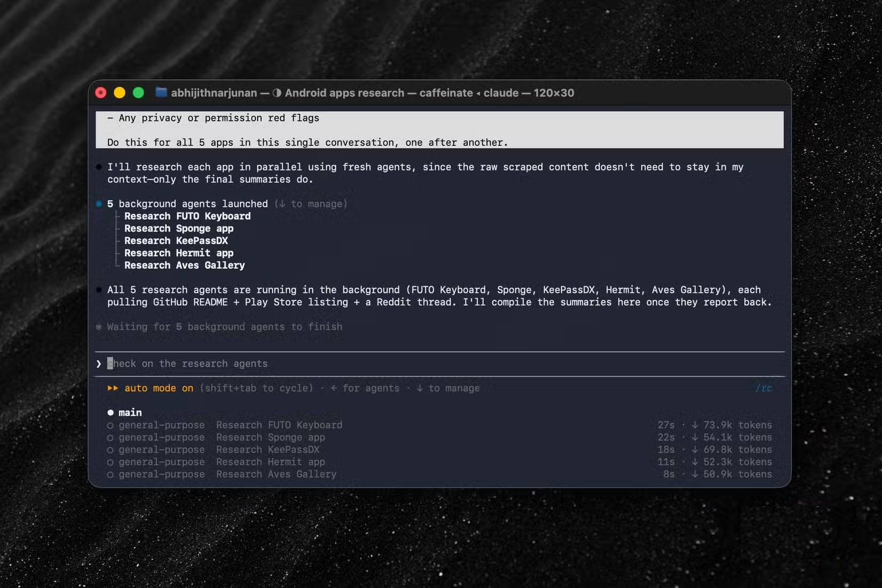Click the blue folder icon in the title bar
882x588 pixels.
click(161, 92)
